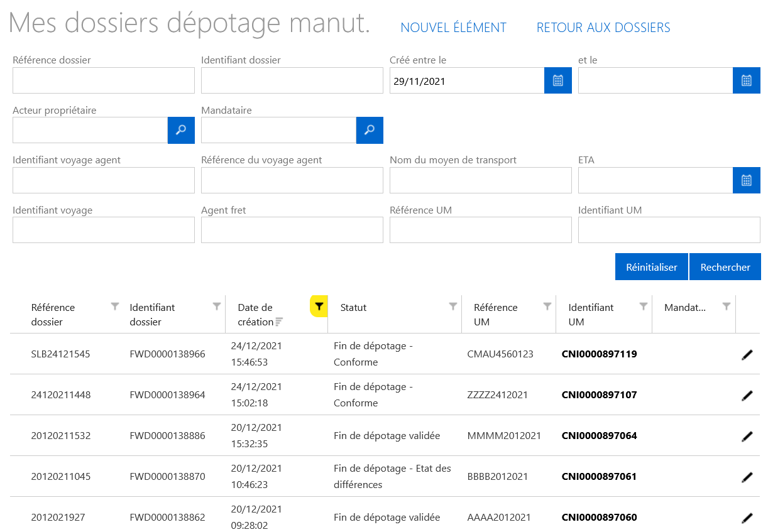Sort by Identifiant dossier column header

152,315
